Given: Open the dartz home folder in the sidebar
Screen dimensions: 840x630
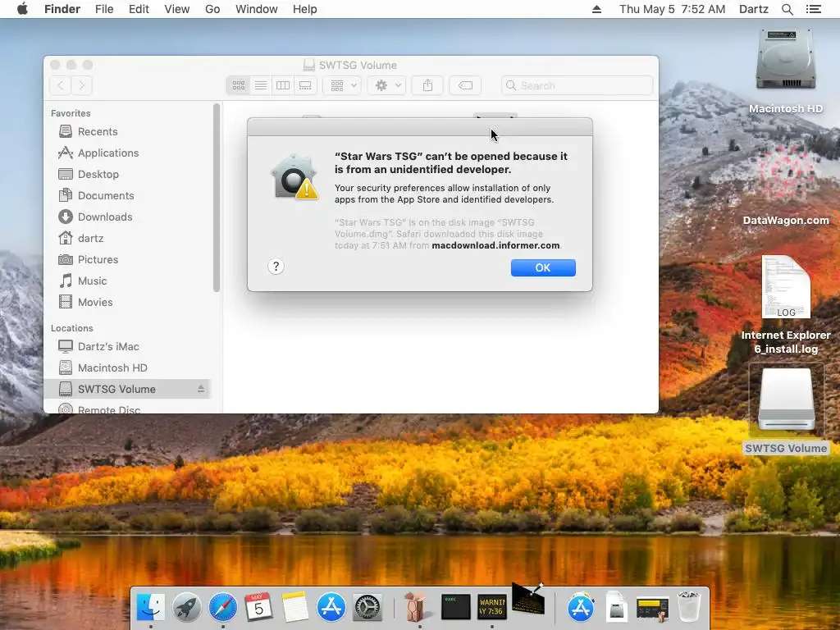Looking at the screenshot, I should pyautogui.click(x=129, y=238).
